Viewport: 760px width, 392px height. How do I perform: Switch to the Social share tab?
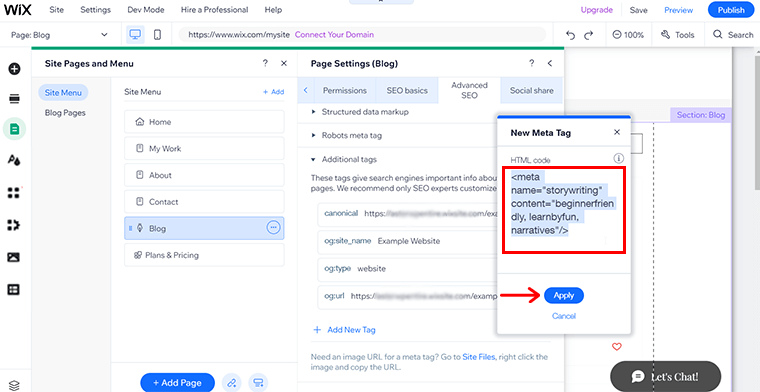click(532, 90)
